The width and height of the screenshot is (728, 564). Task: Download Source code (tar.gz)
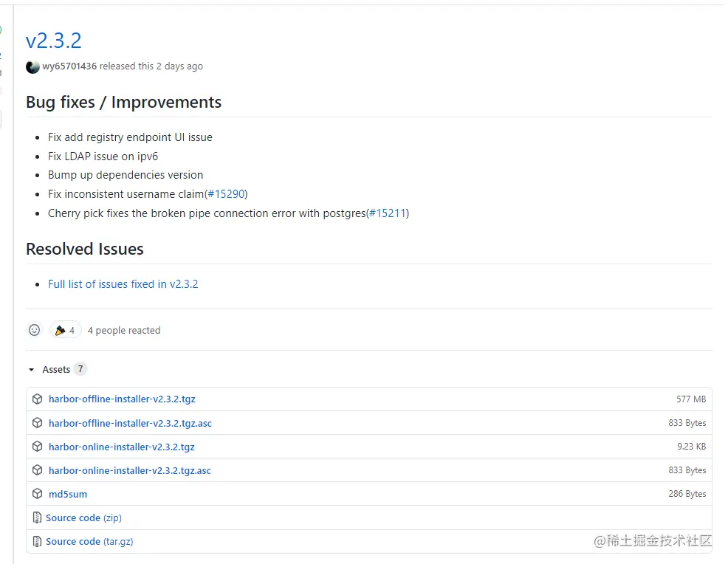(89, 542)
